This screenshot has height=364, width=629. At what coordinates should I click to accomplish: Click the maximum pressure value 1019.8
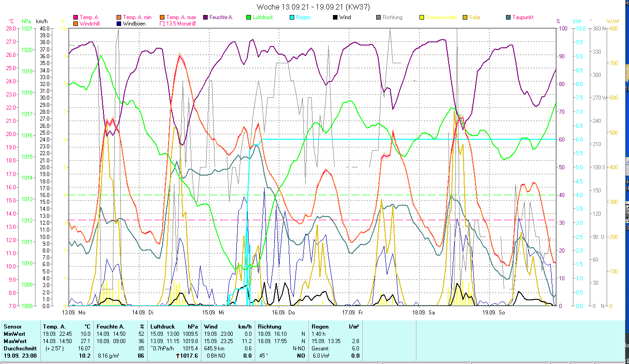point(190,341)
